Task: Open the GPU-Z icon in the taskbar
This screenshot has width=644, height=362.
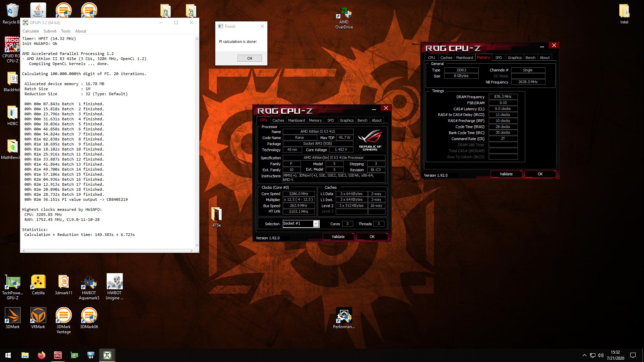Action: (74, 355)
